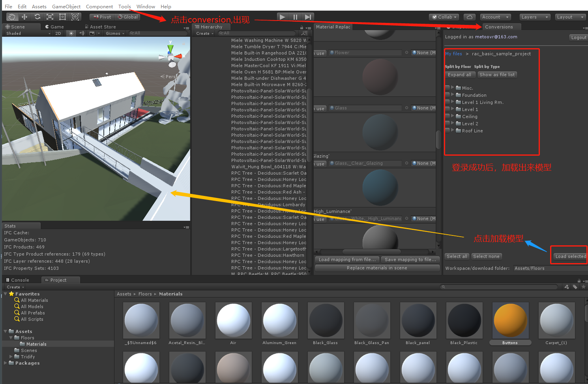Toggle scene audio in the Scene toolbar

coord(81,33)
